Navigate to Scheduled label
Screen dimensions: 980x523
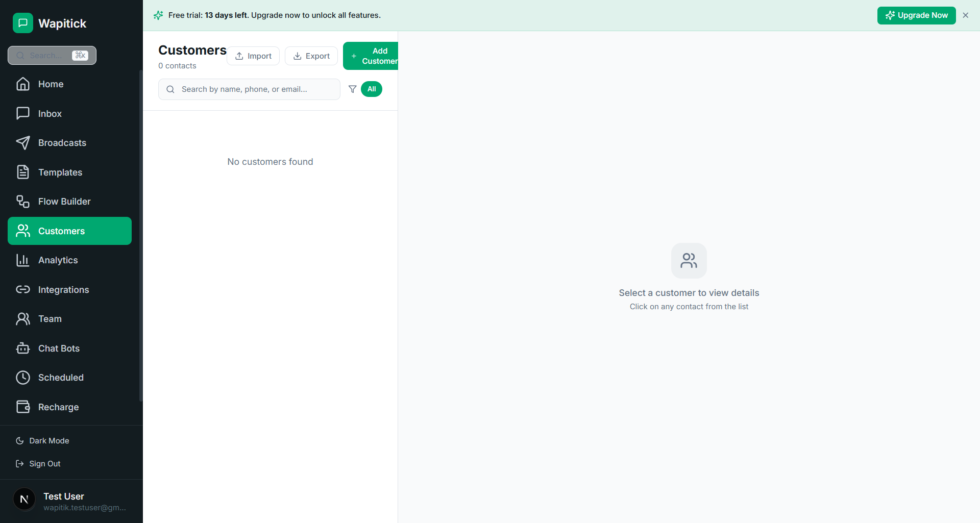pyautogui.click(x=61, y=378)
